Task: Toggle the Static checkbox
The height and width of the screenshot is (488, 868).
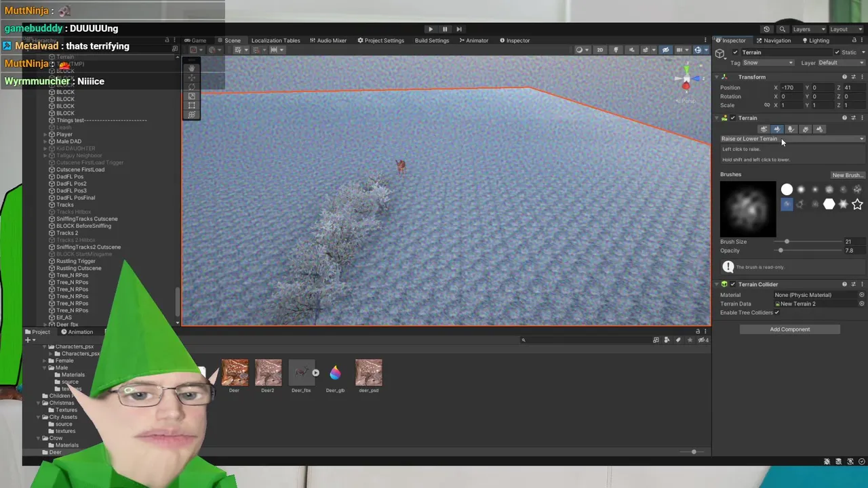Action: tap(837, 53)
